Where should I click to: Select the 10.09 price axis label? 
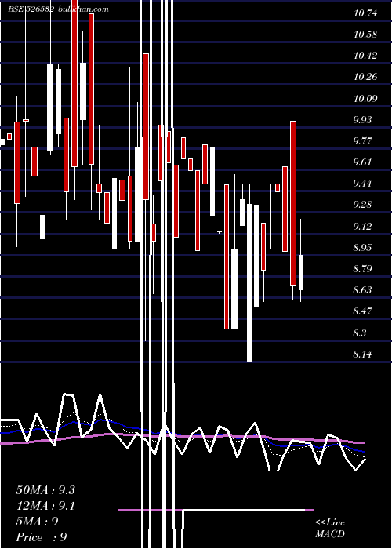pyautogui.click(x=365, y=98)
